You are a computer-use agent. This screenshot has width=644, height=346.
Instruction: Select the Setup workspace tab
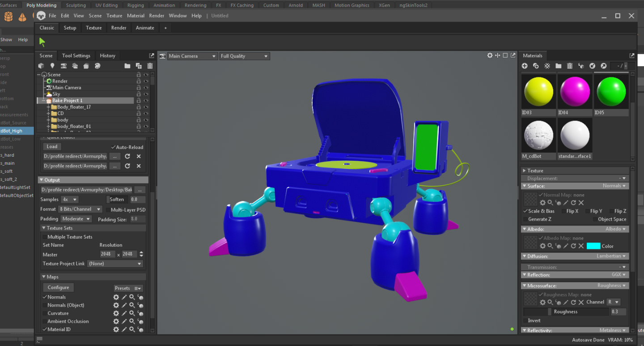pyautogui.click(x=70, y=28)
